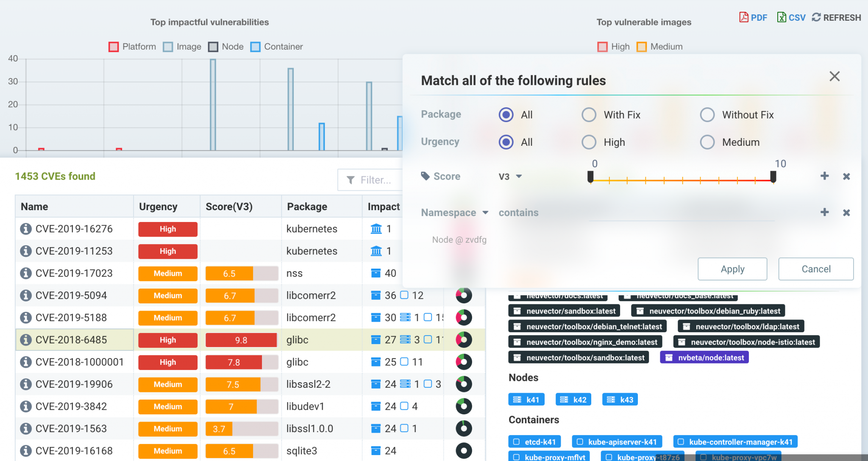The width and height of the screenshot is (868, 461).
Task: Select the Package 'With Fix' option
Action: coord(588,114)
